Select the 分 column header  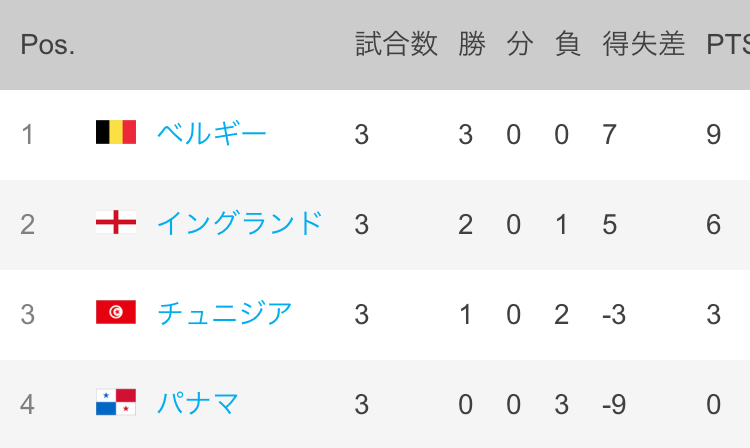[x=520, y=44]
